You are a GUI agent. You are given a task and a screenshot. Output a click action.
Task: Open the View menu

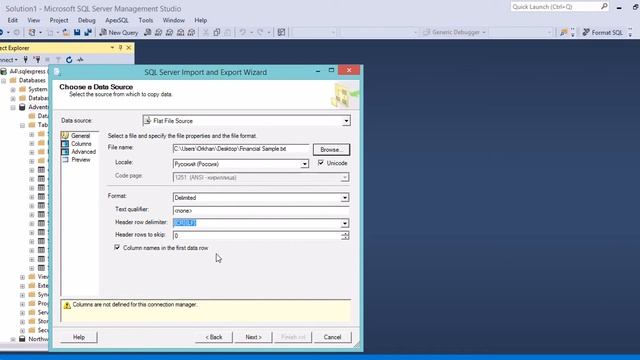coord(33,20)
